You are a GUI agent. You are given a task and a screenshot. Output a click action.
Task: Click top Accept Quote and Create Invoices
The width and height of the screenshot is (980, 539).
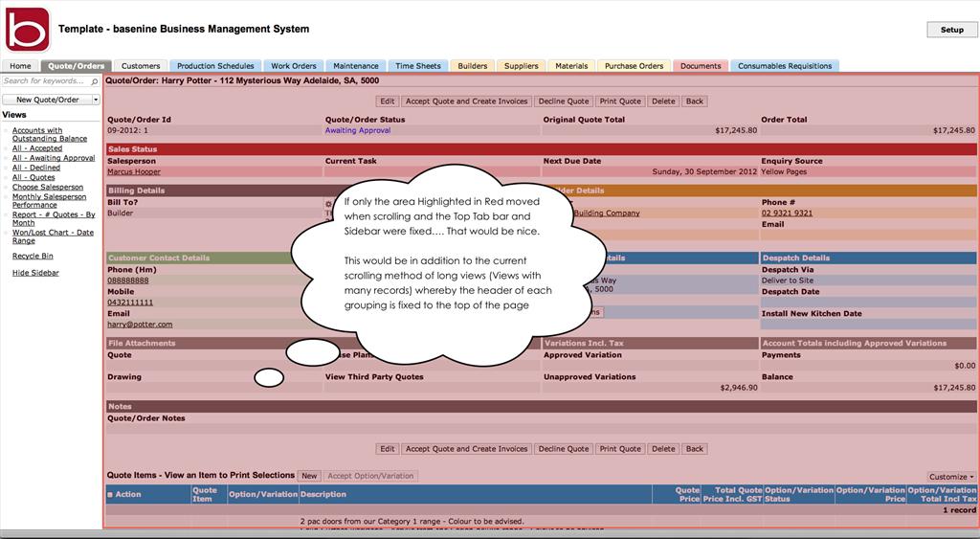(466, 101)
